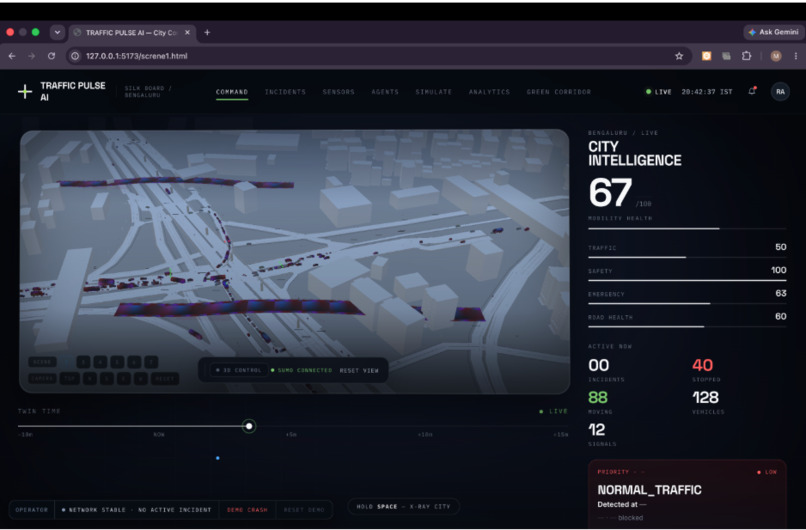The image size is (806, 530).
Task: Reload the page with the refresh icon
Action: click(51, 56)
